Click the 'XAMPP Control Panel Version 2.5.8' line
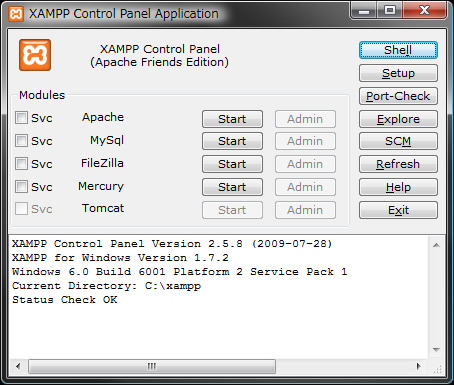The image size is (454, 385). (172, 244)
